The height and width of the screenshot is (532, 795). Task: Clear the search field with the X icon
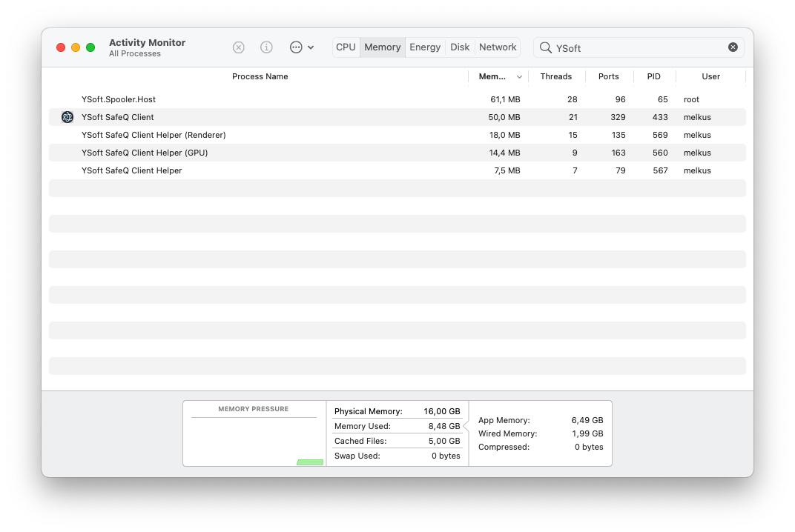click(x=733, y=47)
